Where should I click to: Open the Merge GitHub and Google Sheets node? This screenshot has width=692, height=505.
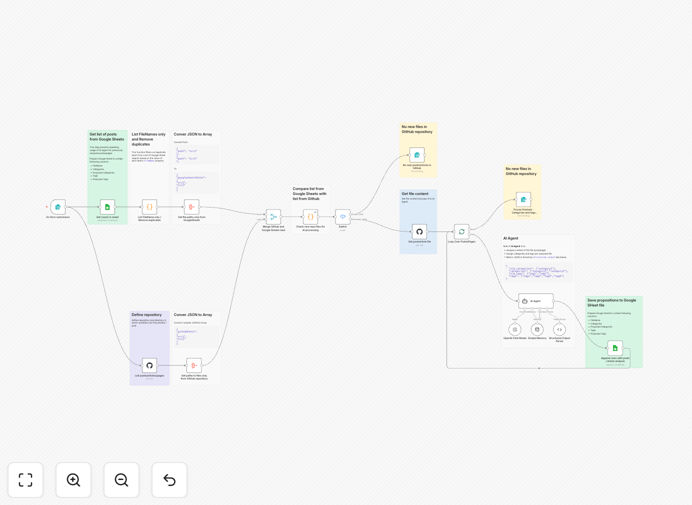point(273,217)
